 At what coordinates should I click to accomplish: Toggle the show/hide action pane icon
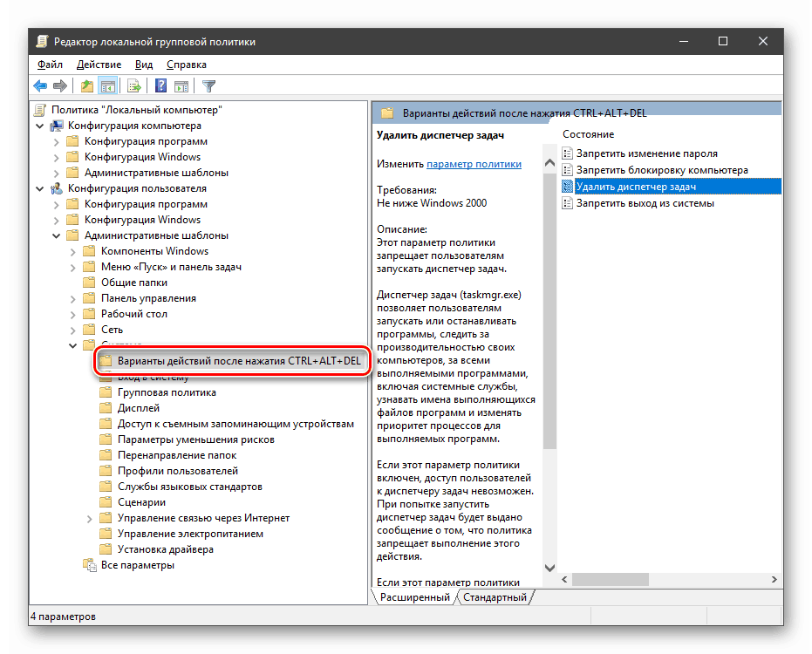181,85
